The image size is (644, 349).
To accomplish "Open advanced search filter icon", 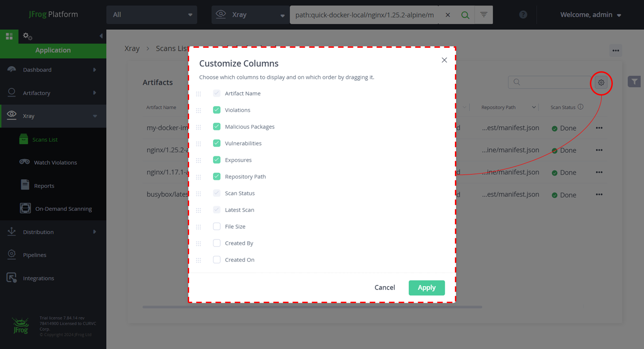I will 484,15.
